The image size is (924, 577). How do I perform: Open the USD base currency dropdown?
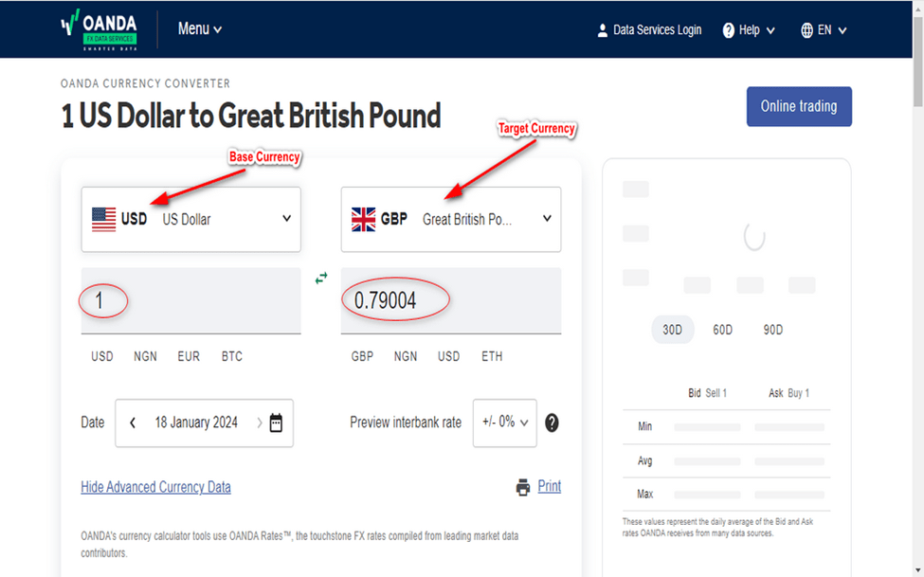[190, 220]
